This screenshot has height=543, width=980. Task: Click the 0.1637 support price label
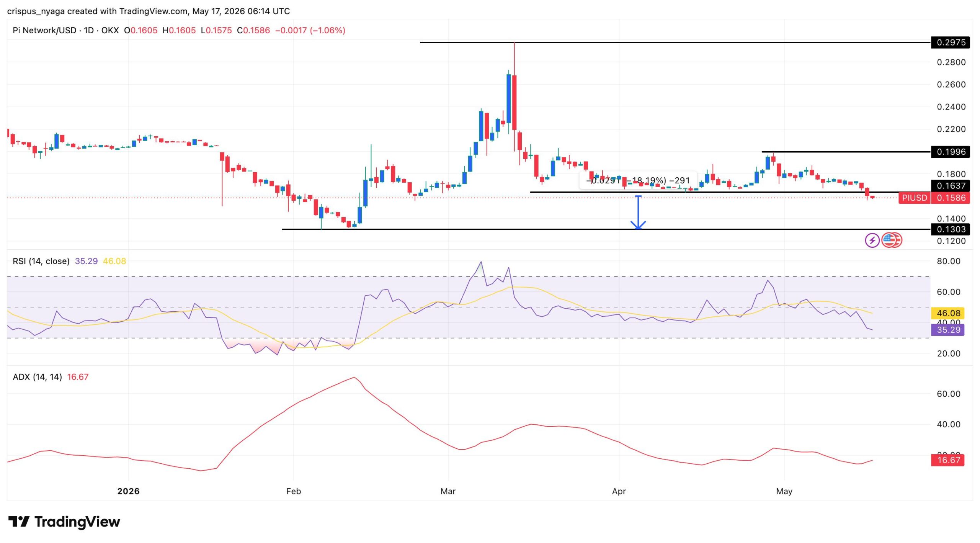pyautogui.click(x=951, y=186)
